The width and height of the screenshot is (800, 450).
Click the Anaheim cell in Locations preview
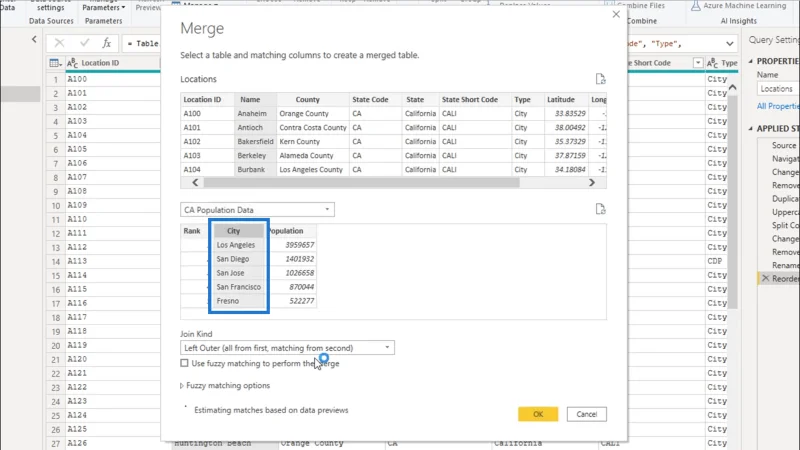click(255, 113)
